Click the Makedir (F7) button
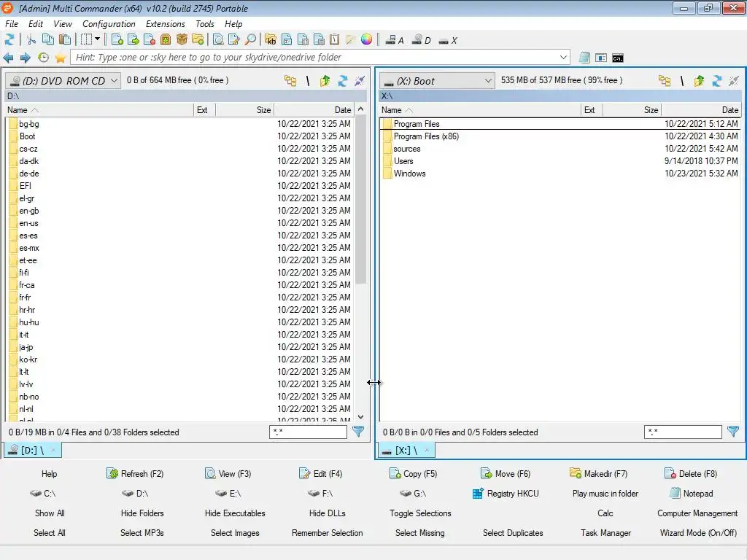This screenshot has width=747, height=560. point(598,474)
